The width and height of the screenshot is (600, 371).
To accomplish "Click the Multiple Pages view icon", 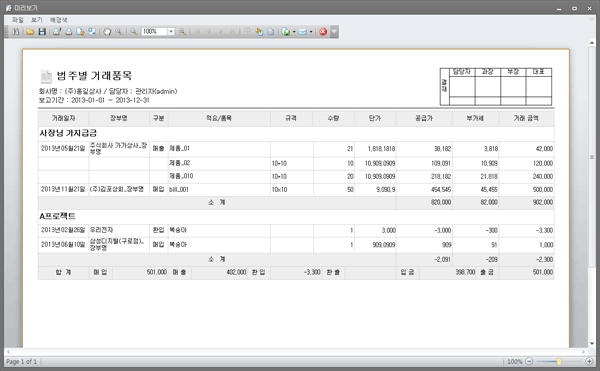I will [x=247, y=32].
